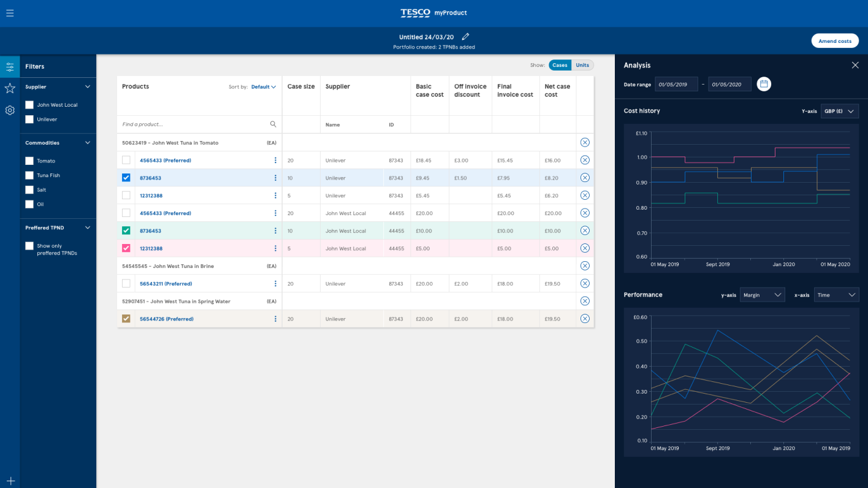
Task: Click the plus icon at sidebar bottom
Action: coord(10,481)
